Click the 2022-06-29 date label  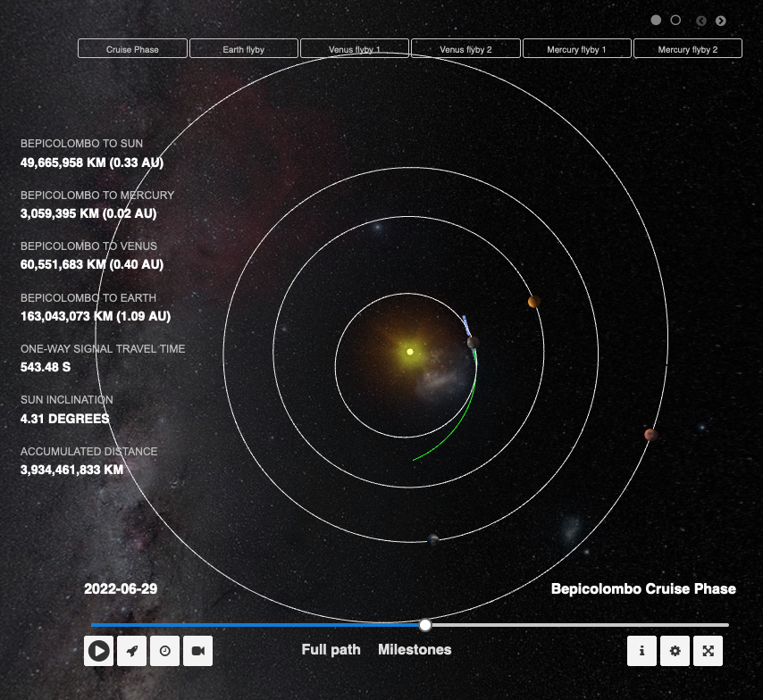pyautogui.click(x=121, y=589)
